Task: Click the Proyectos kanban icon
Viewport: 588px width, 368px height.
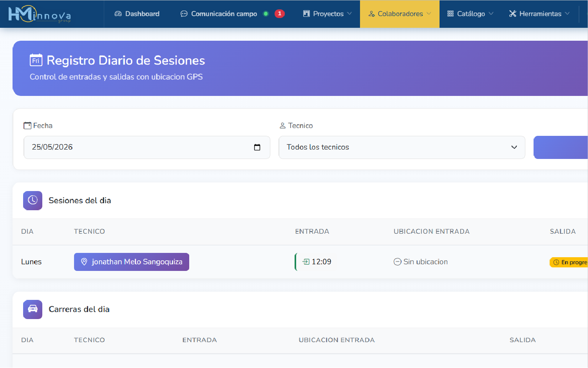Action: pos(306,14)
